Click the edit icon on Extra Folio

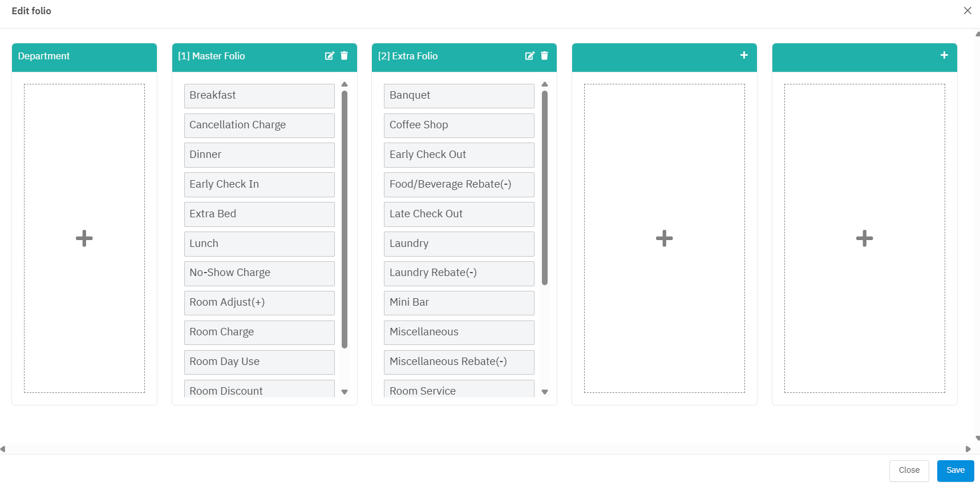point(529,56)
